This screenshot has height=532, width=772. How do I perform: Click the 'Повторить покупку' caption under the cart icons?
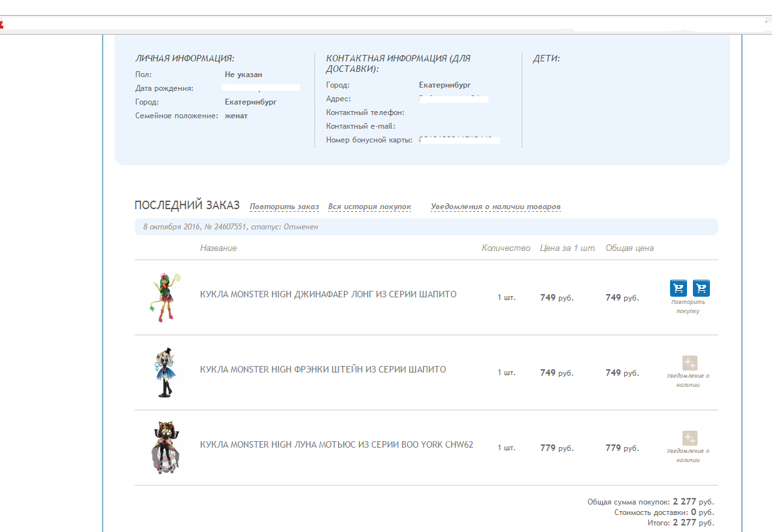pos(688,307)
